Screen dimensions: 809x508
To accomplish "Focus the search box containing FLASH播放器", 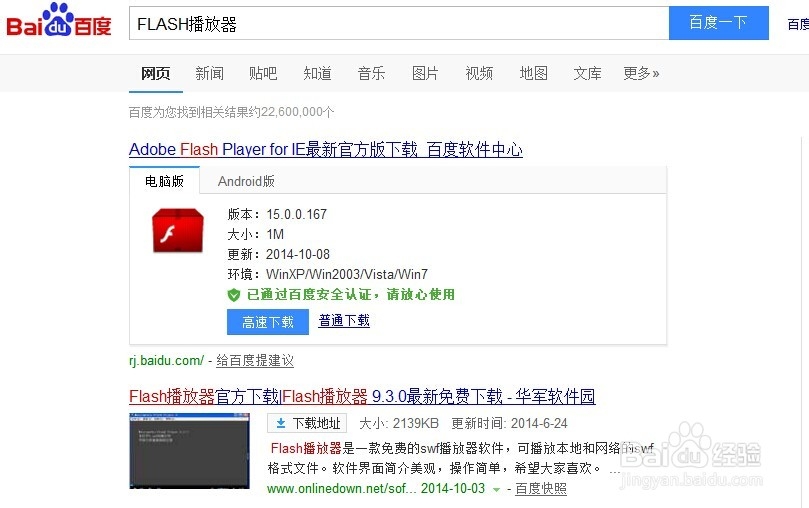I will click(x=399, y=23).
